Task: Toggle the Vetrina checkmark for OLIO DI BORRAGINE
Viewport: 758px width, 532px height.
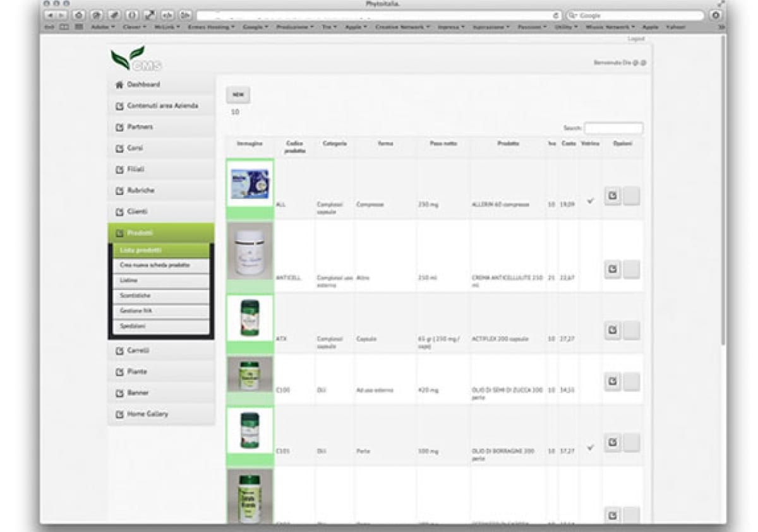Action: tap(590, 447)
